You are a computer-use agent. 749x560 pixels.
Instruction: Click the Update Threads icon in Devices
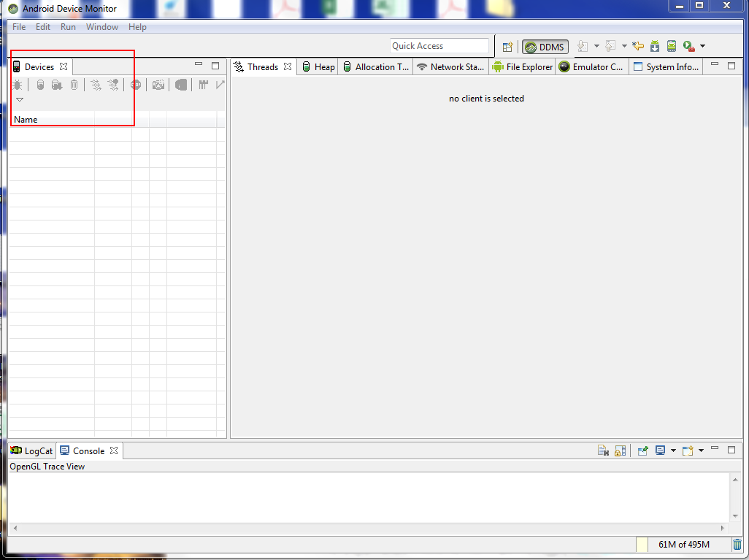point(96,85)
